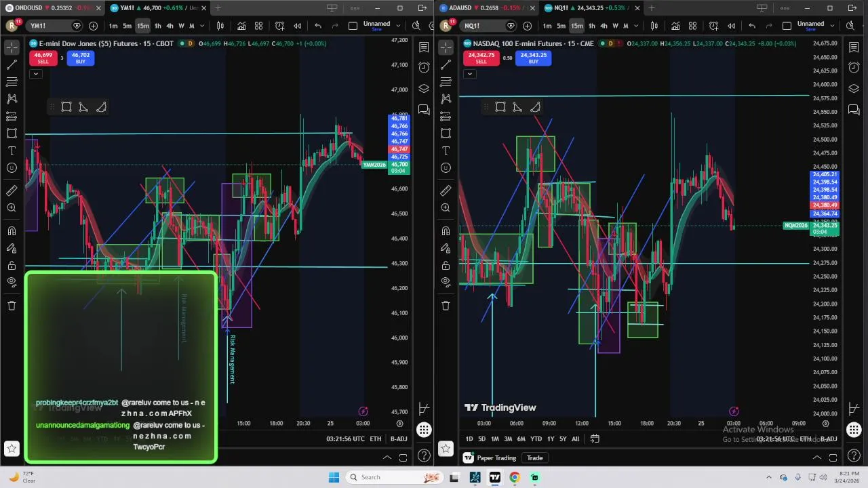The width and height of the screenshot is (868, 488).
Task: Click the trash remove drawings icon in the NQ1! window
Action: point(446,305)
